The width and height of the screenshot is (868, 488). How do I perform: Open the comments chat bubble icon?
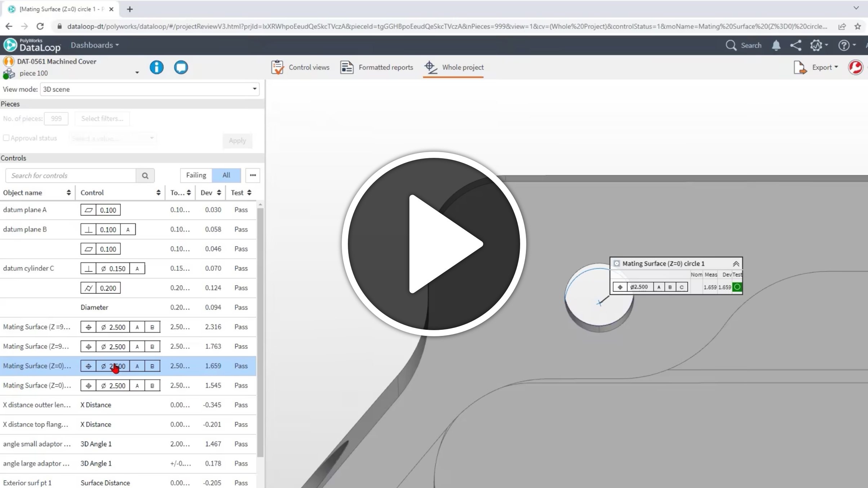click(x=181, y=67)
